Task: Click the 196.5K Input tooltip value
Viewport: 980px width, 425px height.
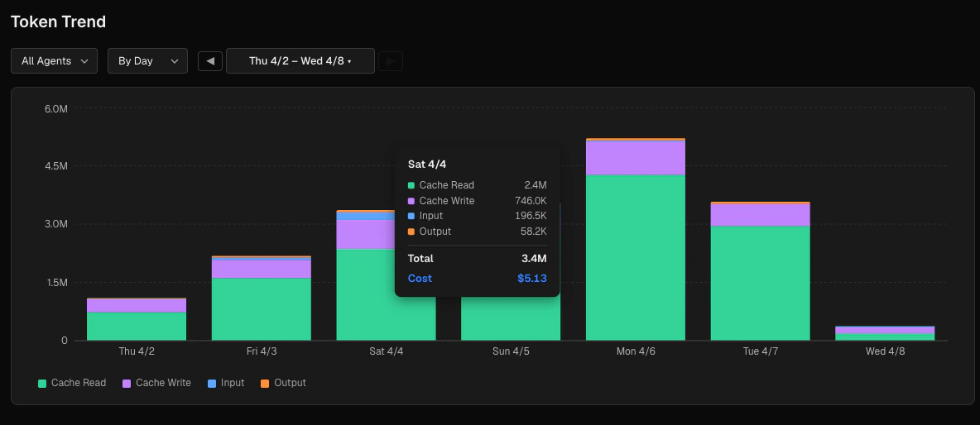Action: click(x=530, y=216)
